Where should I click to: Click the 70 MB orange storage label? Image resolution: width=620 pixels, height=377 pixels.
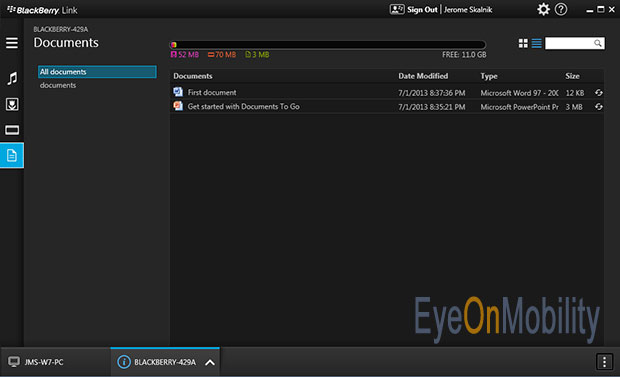tap(222, 55)
